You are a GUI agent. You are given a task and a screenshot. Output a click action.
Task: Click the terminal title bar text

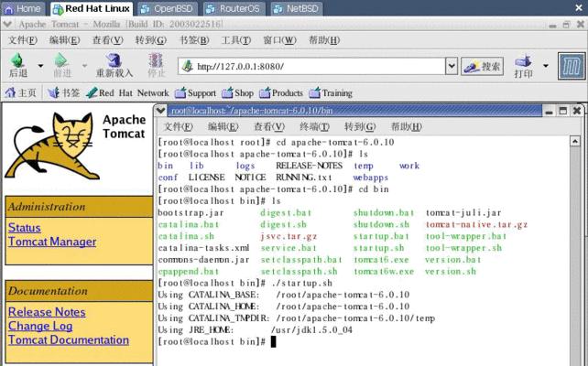pyautogui.click(x=252, y=111)
